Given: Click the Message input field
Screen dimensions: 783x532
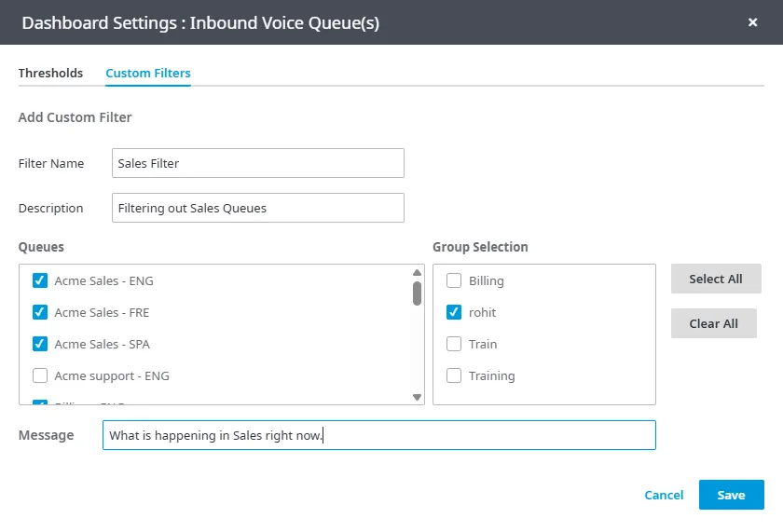Looking at the screenshot, I should click(x=379, y=435).
